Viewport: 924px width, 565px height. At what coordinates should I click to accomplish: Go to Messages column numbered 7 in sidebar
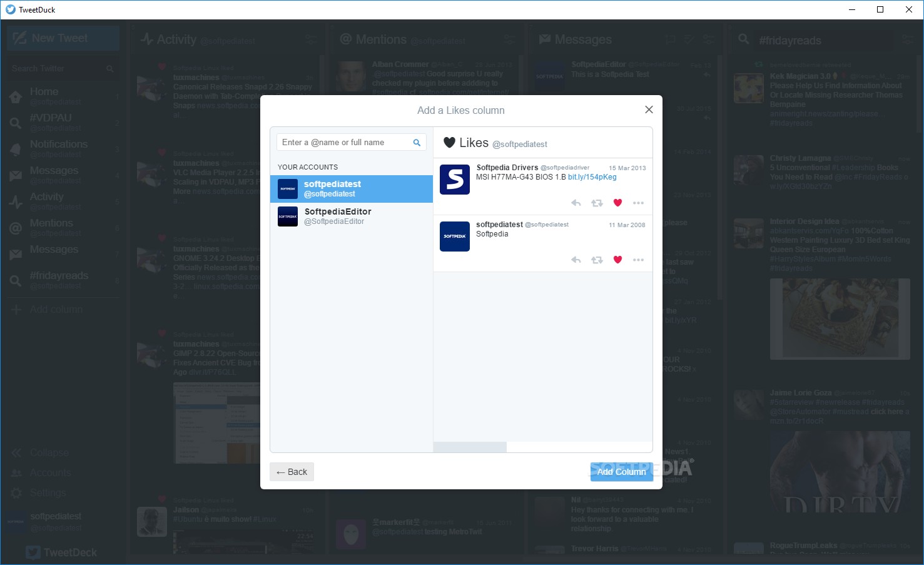pos(63,253)
